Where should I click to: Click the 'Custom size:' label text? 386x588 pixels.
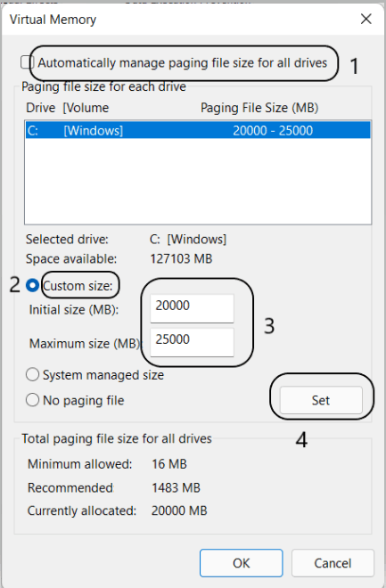pos(78,286)
